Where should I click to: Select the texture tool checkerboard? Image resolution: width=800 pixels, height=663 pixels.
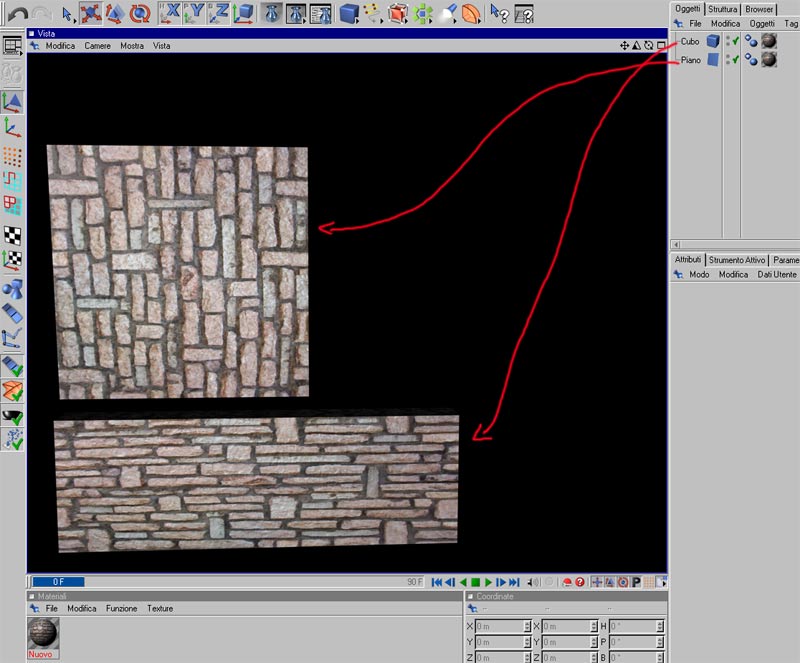tap(12, 235)
